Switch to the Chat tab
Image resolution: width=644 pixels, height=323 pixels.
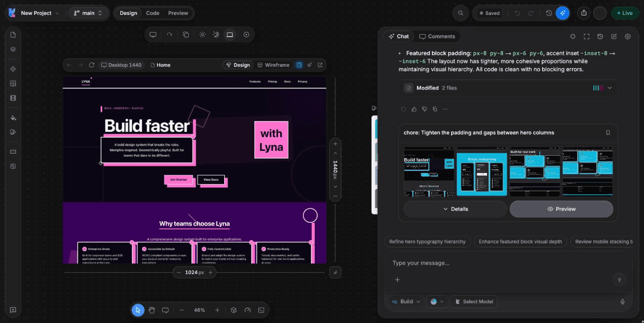click(398, 36)
